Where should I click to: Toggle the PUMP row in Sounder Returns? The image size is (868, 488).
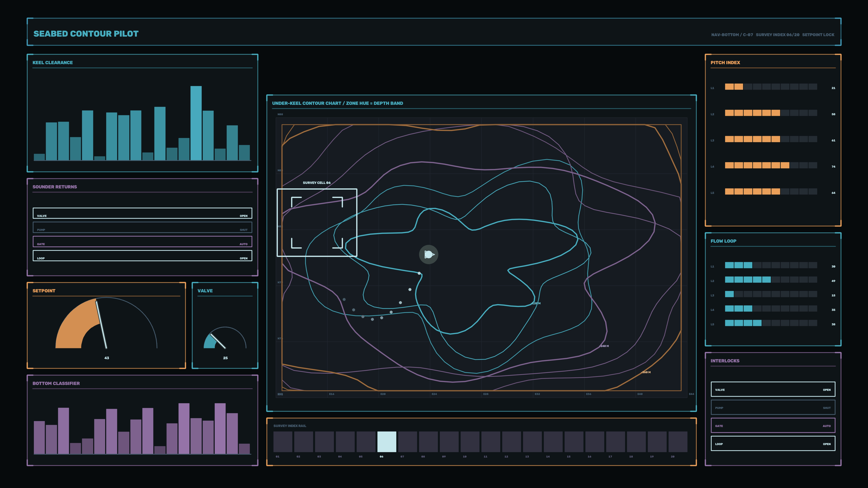pyautogui.click(x=142, y=227)
